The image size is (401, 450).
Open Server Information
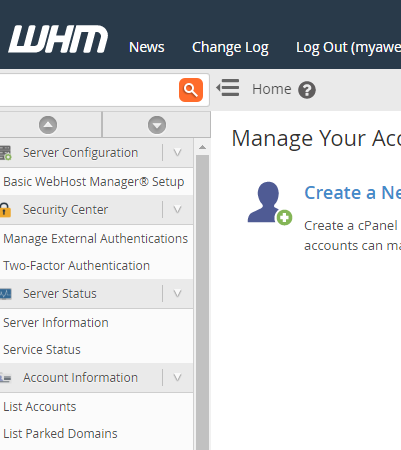click(x=56, y=323)
